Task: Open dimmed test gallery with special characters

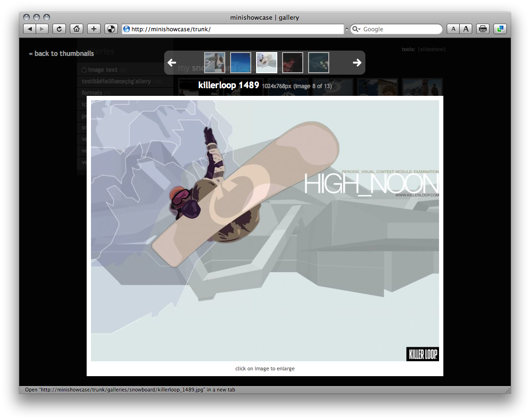Action: pos(116,81)
